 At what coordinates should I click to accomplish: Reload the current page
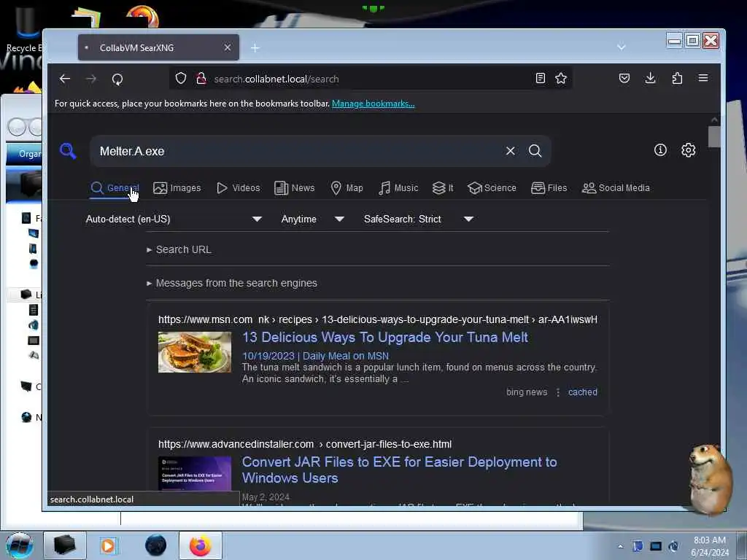[117, 79]
